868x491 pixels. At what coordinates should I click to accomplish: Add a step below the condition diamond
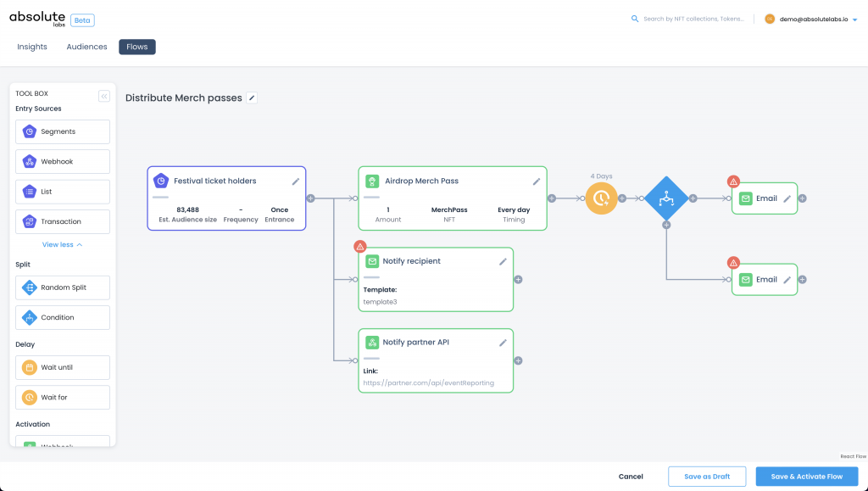point(666,225)
